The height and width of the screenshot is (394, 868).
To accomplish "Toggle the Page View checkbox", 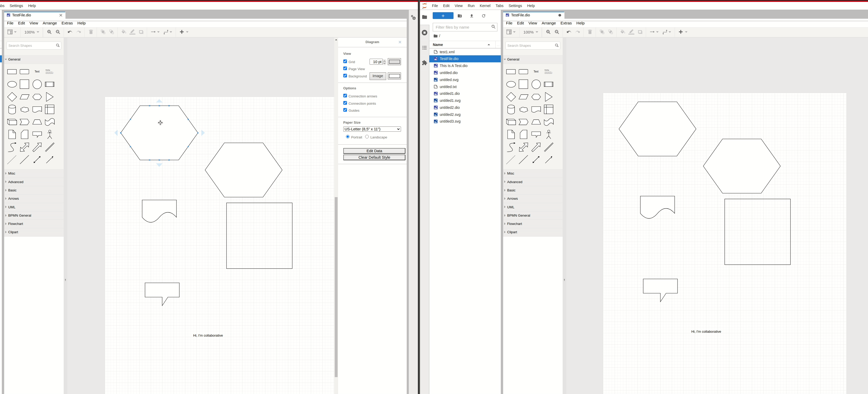I will (345, 68).
